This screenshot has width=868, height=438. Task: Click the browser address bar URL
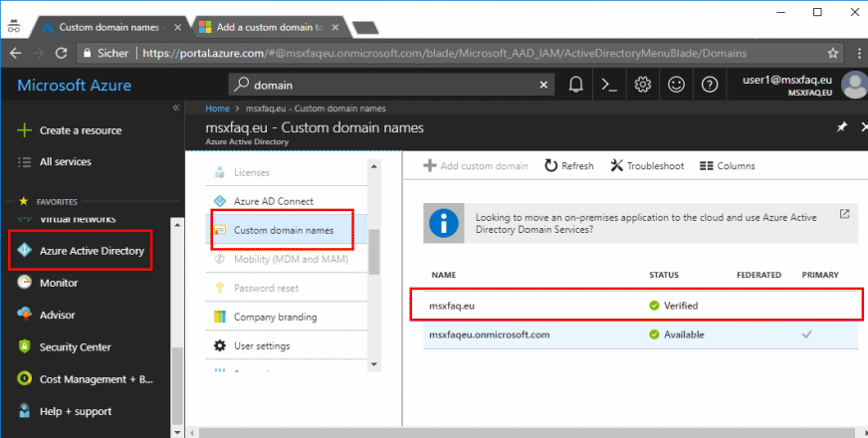tap(445, 53)
